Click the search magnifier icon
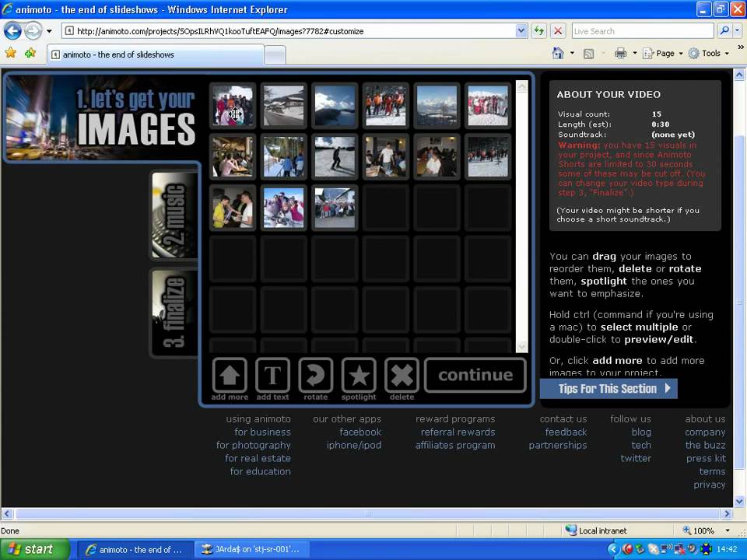Viewport: 747px width, 560px height. 724,31
